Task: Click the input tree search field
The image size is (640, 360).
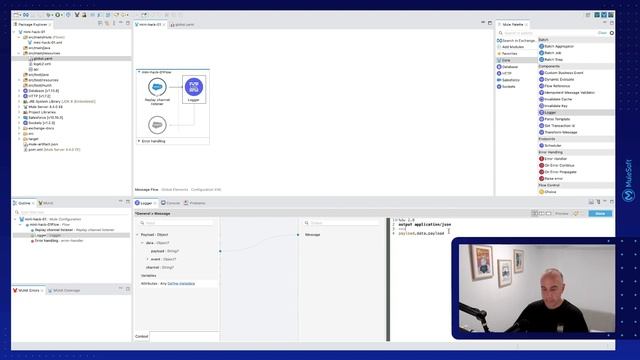Action: pos(176,223)
